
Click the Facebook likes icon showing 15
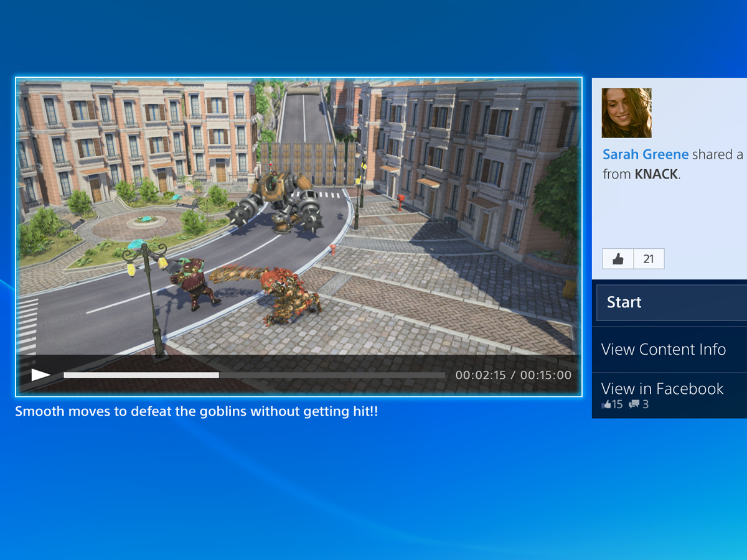coord(607,404)
